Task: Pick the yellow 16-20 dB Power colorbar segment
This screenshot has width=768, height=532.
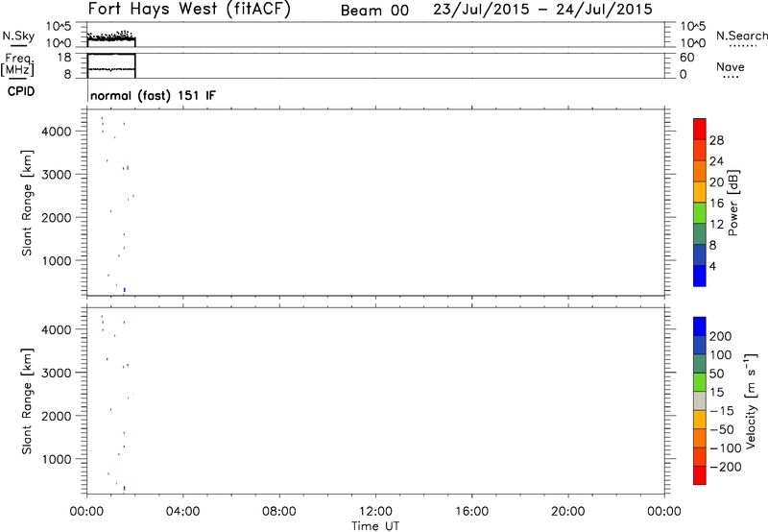Action: pos(700,191)
